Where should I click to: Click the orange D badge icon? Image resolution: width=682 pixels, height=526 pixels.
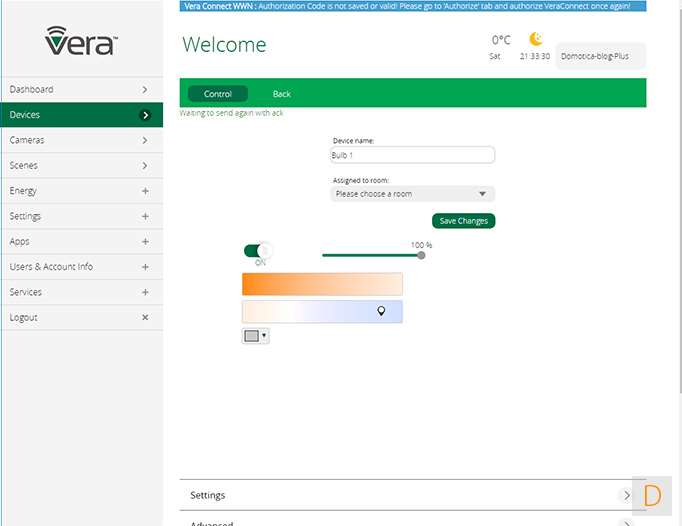652,495
